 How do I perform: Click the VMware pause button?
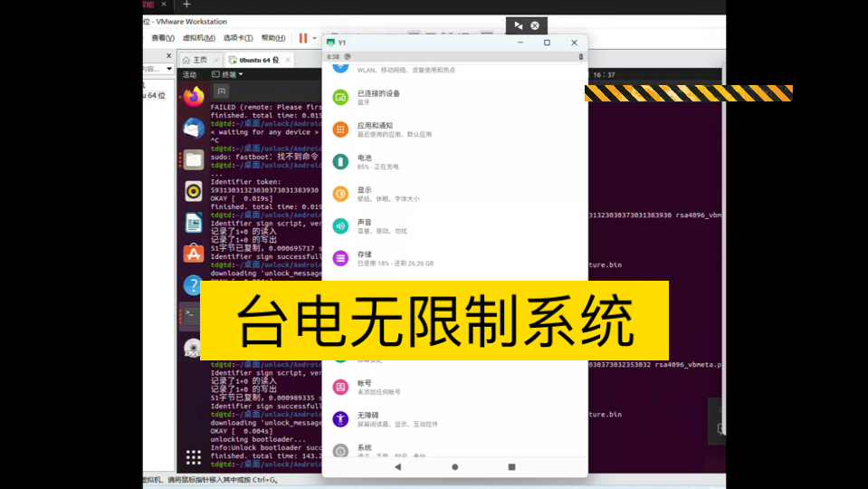pyautogui.click(x=303, y=38)
